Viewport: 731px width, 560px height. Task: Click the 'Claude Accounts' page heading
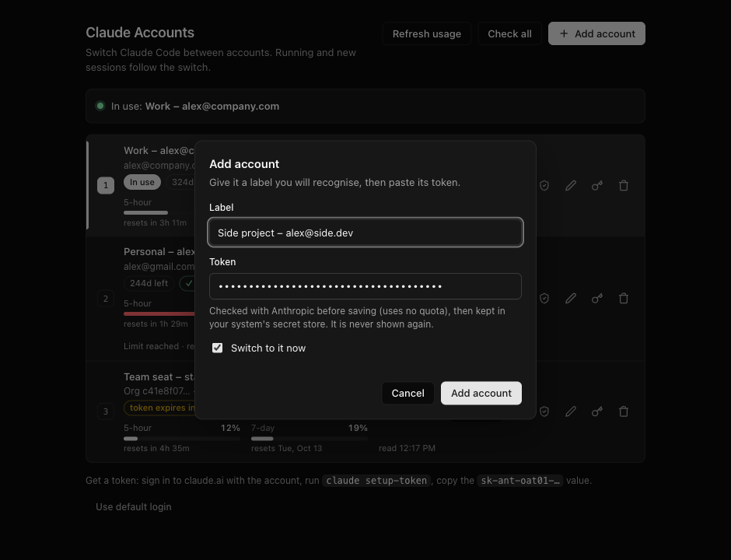tap(140, 33)
